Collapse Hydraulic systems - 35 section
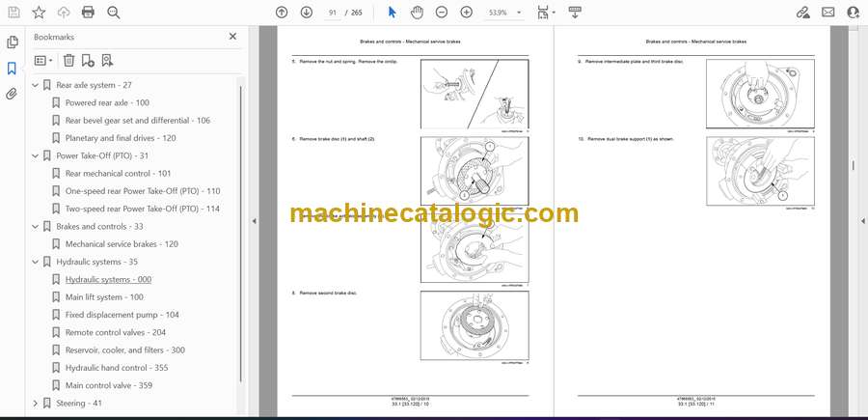The image size is (868, 420). pyautogui.click(x=36, y=262)
